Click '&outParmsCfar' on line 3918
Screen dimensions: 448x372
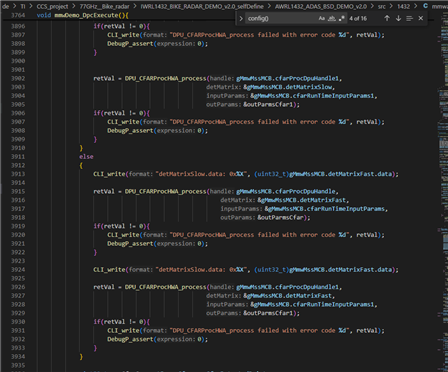(282, 217)
